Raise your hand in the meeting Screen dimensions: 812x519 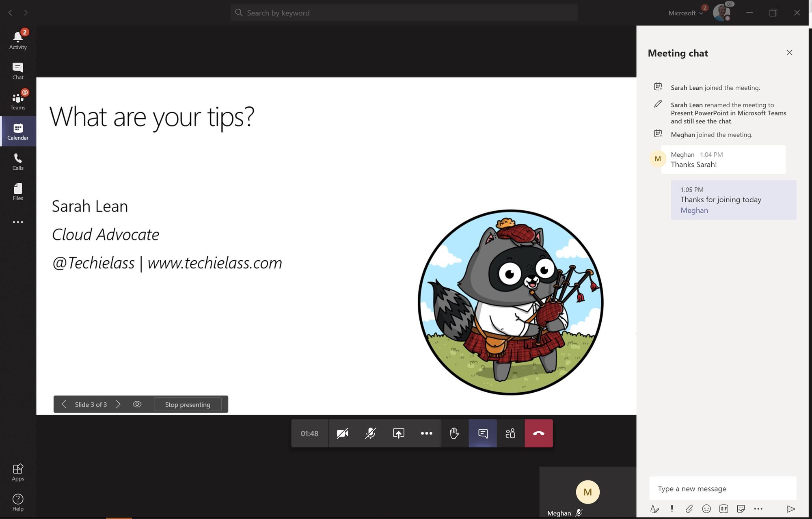pyautogui.click(x=454, y=433)
